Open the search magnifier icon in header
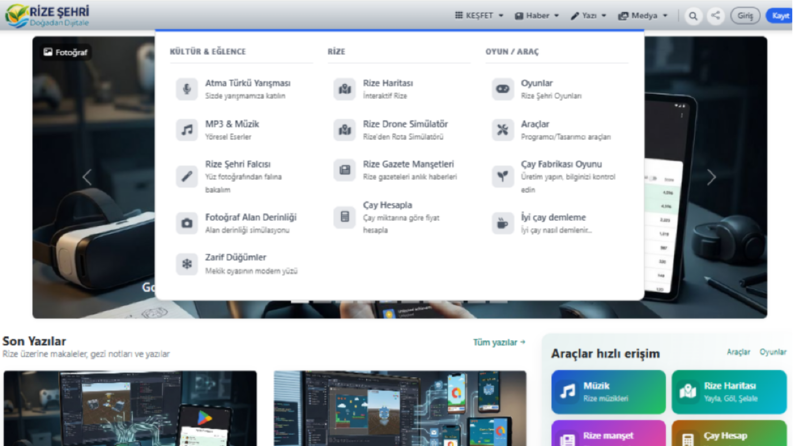The width and height of the screenshot is (793, 446). (693, 16)
